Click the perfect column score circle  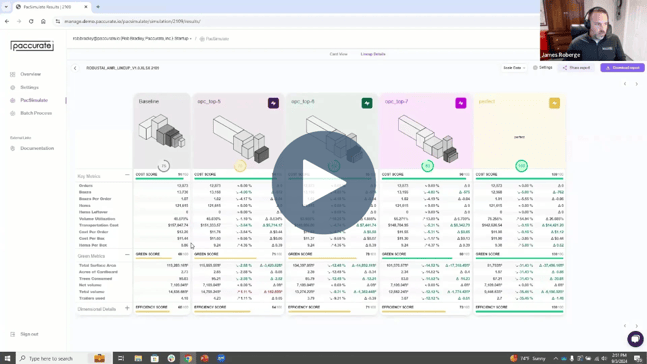click(521, 166)
